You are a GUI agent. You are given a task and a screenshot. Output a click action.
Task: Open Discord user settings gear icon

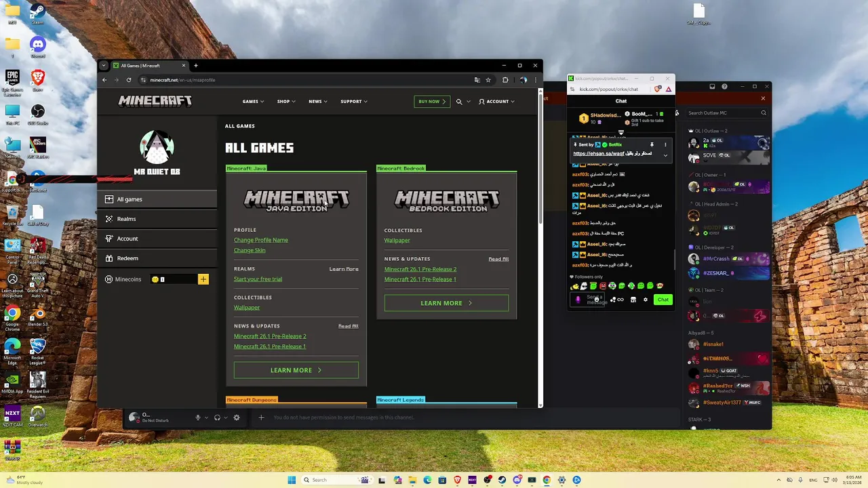237,418
